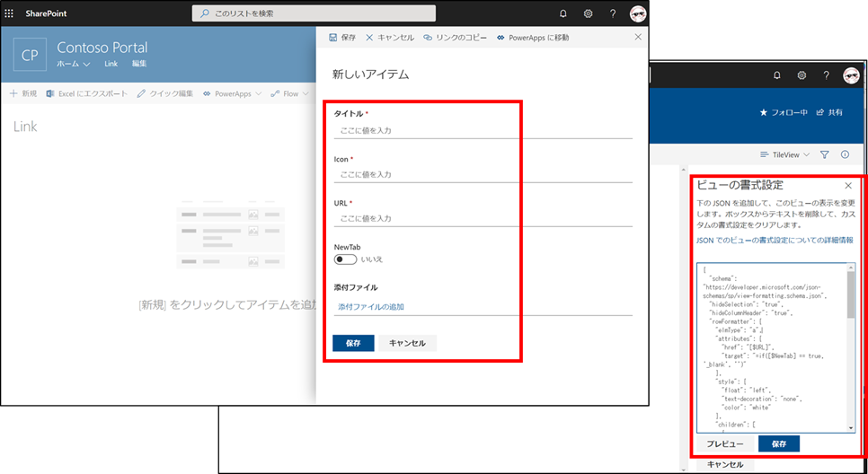Open Link in site navigation

pos(111,64)
